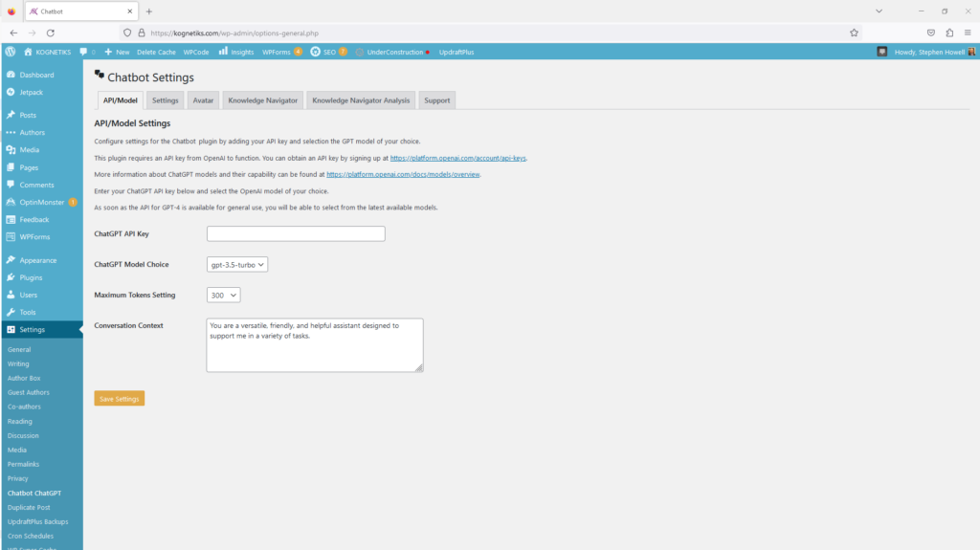Open WPCode in the admin bar
980x550 pixels.
[x=196, y=52]
